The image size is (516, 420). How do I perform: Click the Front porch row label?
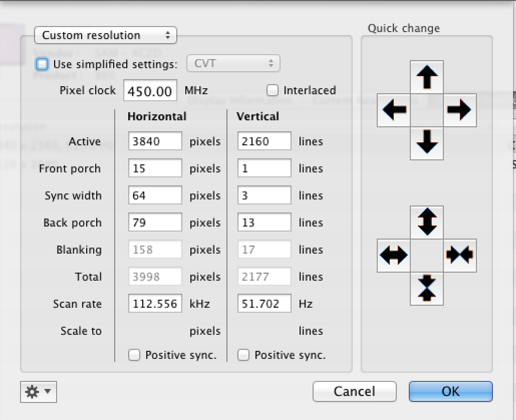(70, 168)
